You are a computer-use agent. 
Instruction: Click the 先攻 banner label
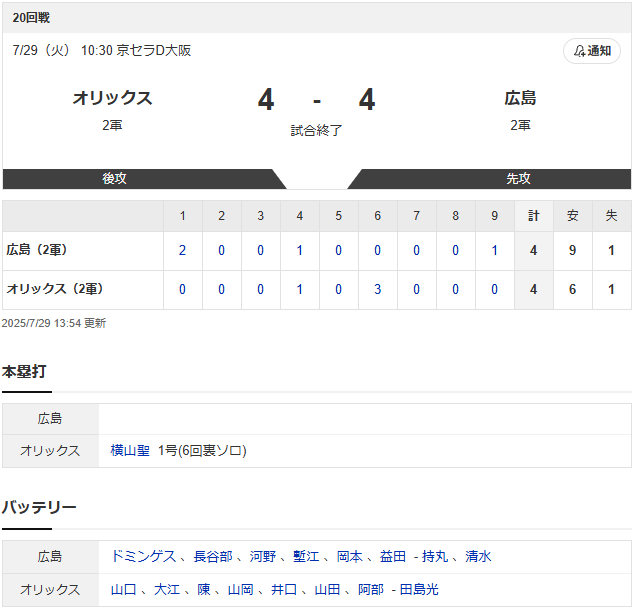(518, 178)
